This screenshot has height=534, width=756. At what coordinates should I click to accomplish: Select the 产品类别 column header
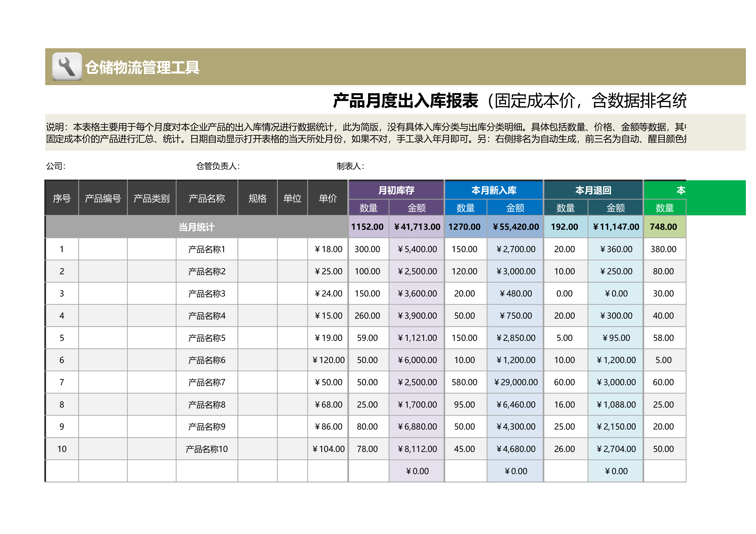pos(152,198)
